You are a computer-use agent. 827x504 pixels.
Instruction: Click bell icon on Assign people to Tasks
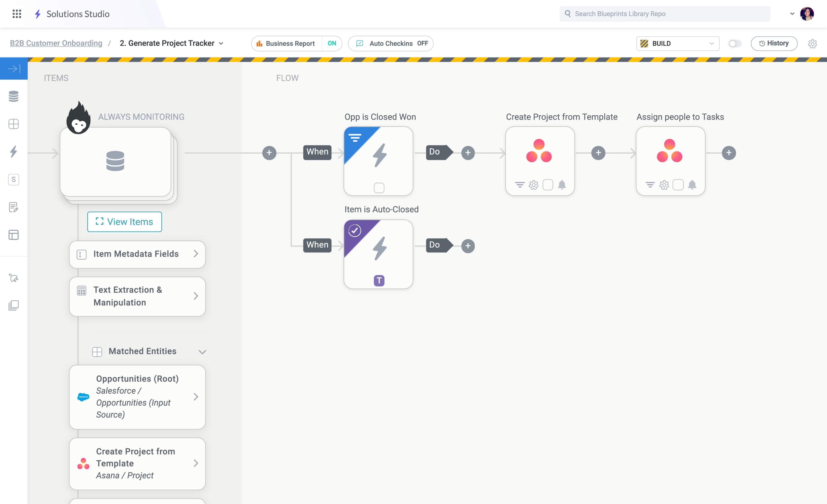click(692, 185)
